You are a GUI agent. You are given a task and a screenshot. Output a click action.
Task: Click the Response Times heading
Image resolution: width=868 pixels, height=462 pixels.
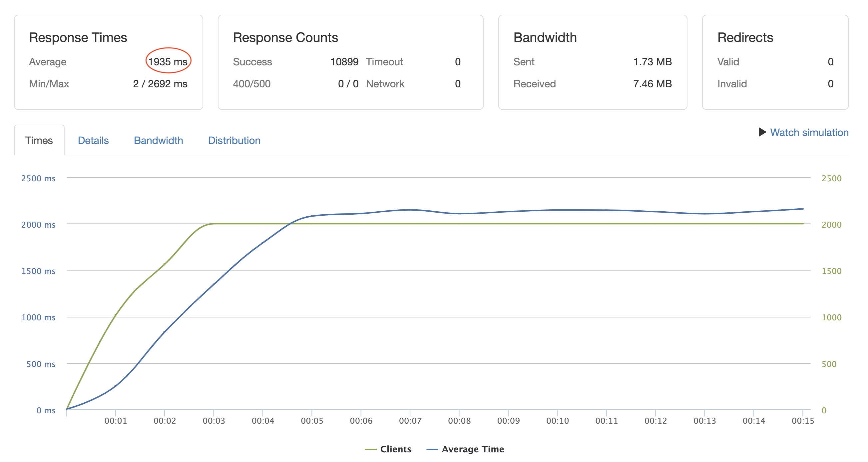(78, 37)
